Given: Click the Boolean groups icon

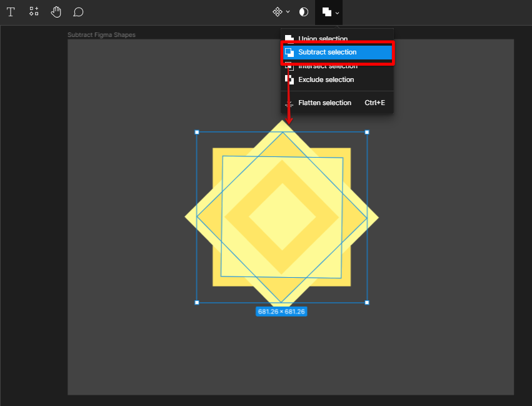Looking at the screenshot, I should click(326, 12).
